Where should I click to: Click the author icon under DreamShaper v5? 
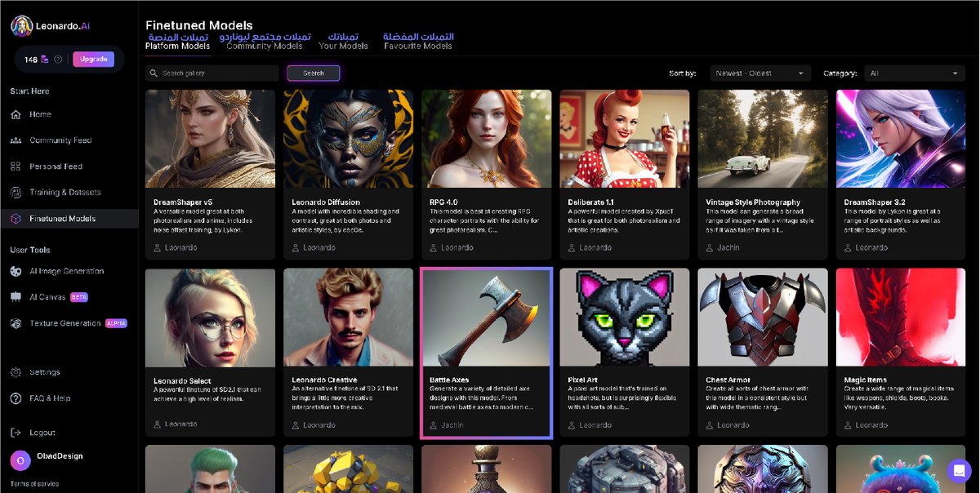pos(158,247)
